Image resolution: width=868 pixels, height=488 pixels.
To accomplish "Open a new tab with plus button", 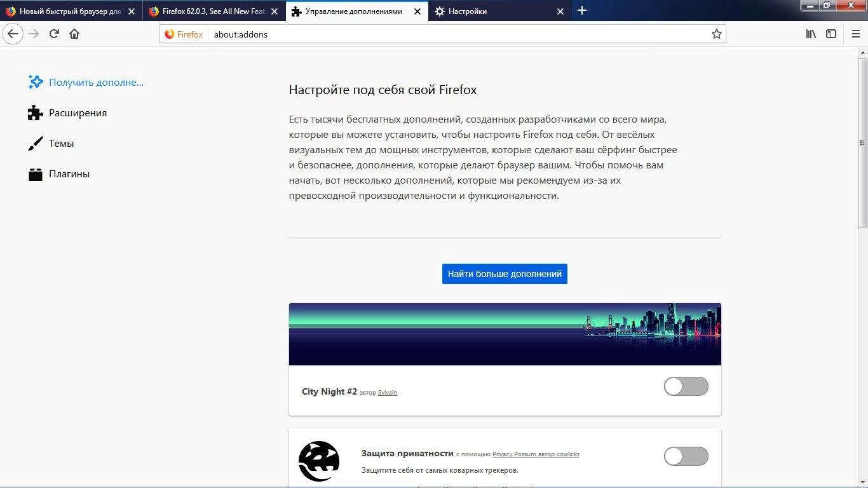I will [x=582, y=10].
